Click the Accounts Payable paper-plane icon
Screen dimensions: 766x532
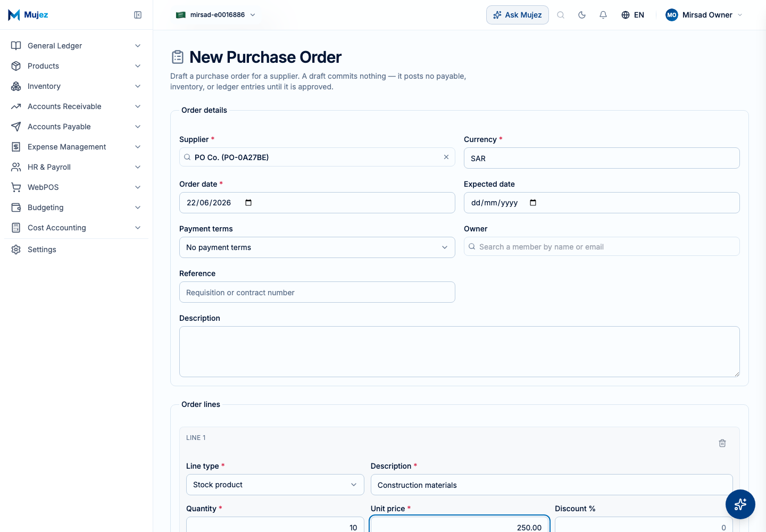(16, 127)
